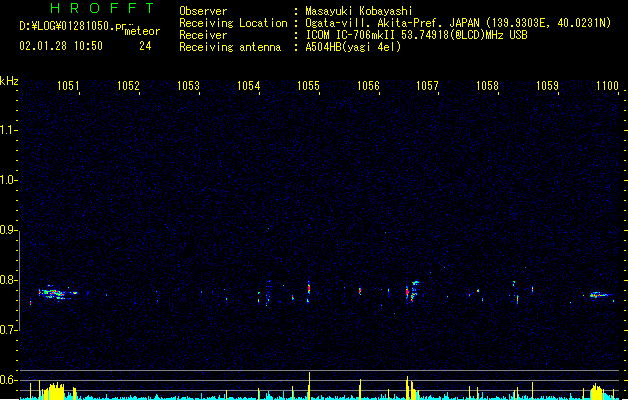Screen dimensions: 629x400
Task: Click the 1100 time axis marker
Action: tap(607, 85)
